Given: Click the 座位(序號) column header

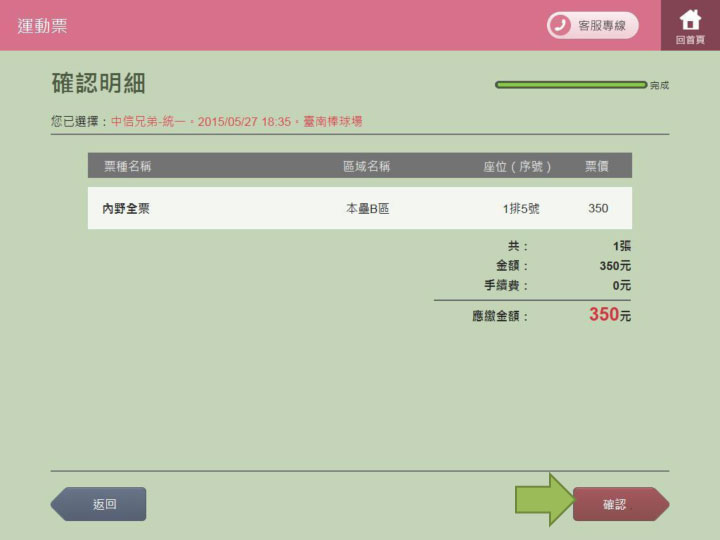Looking at the screenshot, I should (517, 166).
